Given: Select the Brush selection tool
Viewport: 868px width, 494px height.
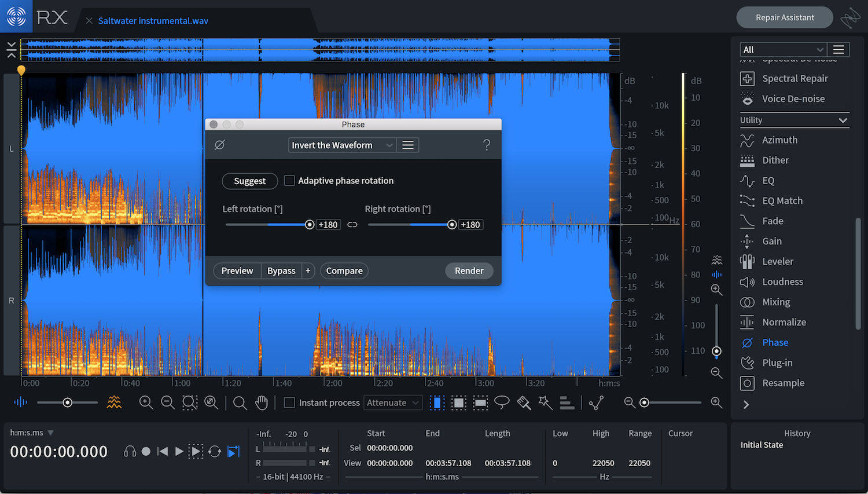Looking at the screenshot, I should (x=524, y=402).
